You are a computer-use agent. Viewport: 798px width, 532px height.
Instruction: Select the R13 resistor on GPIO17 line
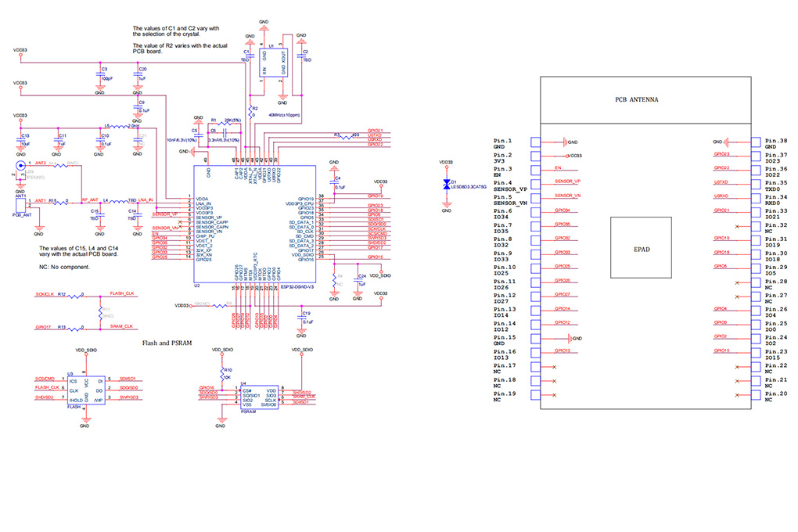(75, 329)
